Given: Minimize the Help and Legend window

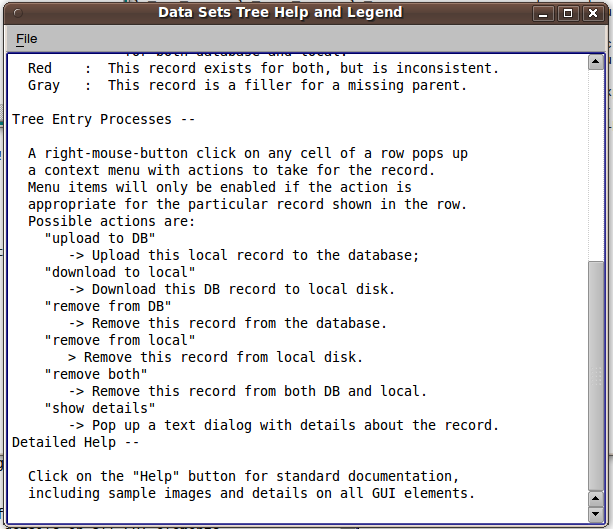Looking at the screenshot, I should coord(543,14).
